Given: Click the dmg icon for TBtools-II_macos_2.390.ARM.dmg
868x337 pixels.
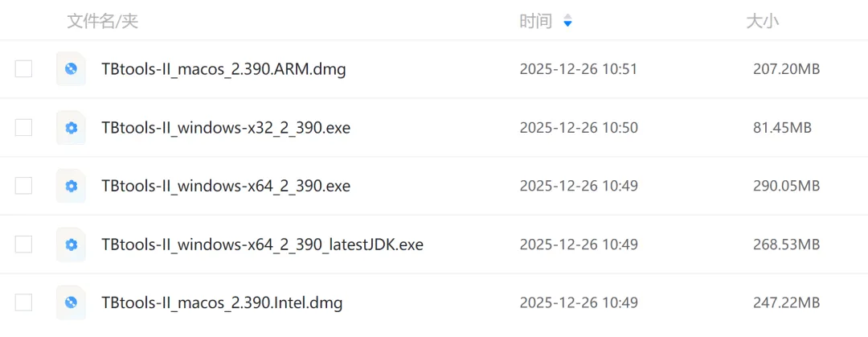Looking at the screenshot, I should pos(71,69).
